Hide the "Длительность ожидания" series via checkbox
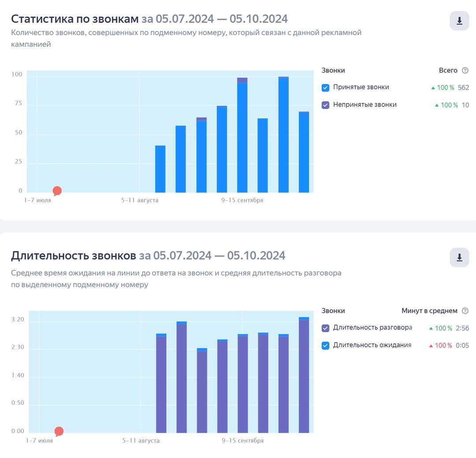 (326, 346)
